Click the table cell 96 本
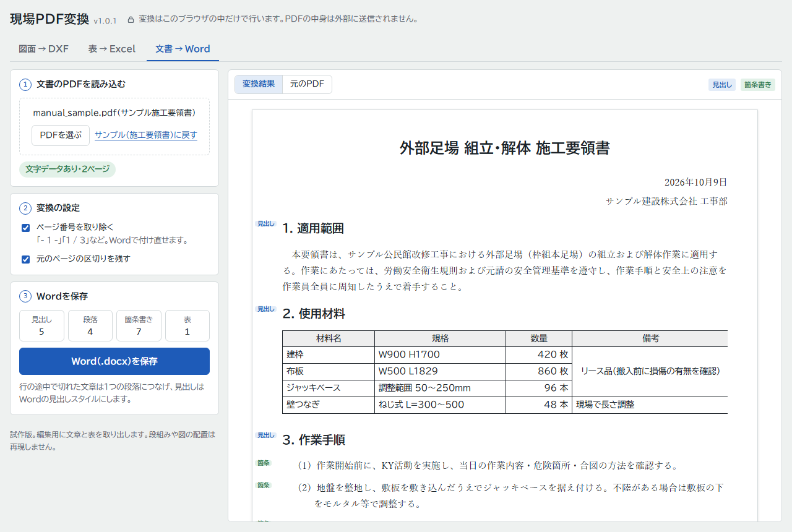 click(539, 388)
